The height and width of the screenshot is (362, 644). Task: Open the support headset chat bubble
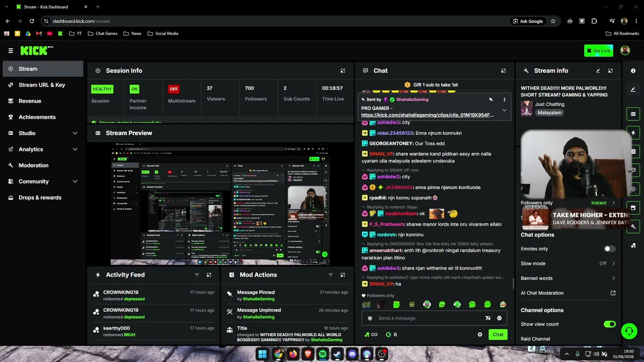tap(629, 331)
